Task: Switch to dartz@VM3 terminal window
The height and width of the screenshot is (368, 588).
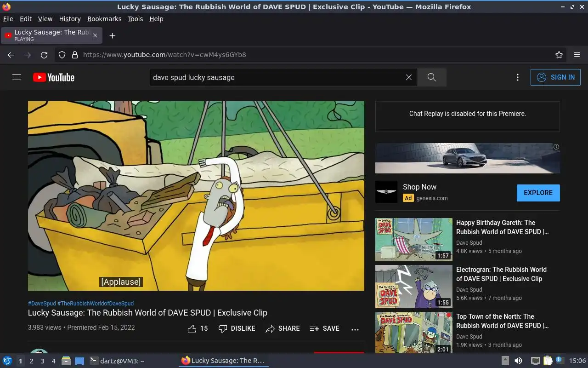Action: click(x=117, y=361)
